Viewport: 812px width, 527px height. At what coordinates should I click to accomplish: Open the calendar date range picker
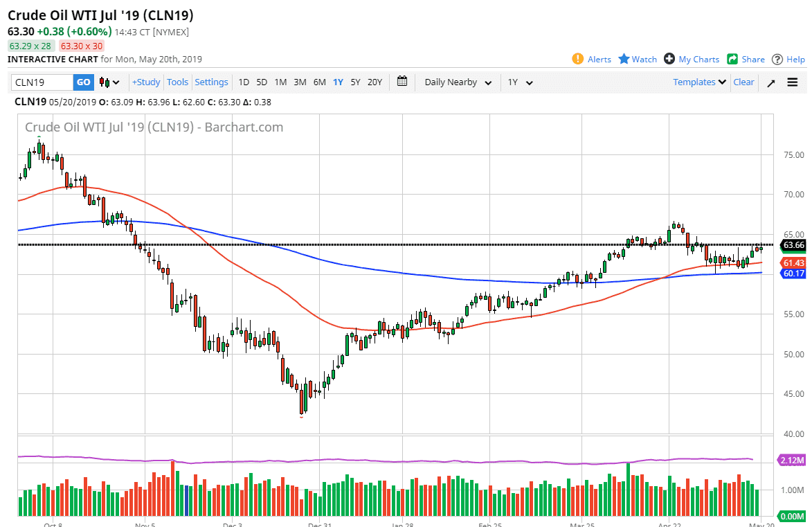coord(402,82)
